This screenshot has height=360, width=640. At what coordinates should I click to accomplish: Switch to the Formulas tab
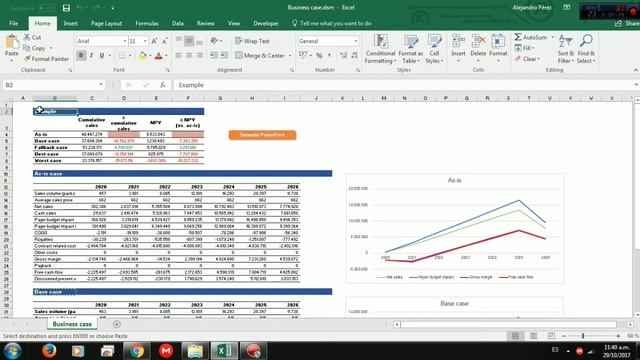click(147, 23)
